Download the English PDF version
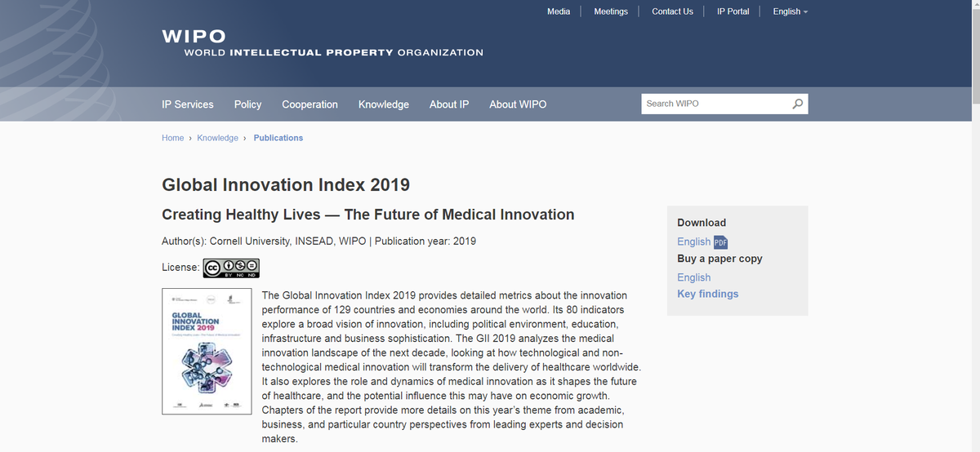The image size is (980, 452). [x=693, y=242]
